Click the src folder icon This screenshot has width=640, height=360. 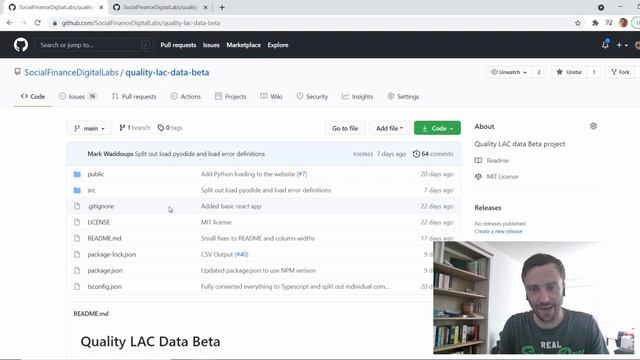click(x=77, y=190)
